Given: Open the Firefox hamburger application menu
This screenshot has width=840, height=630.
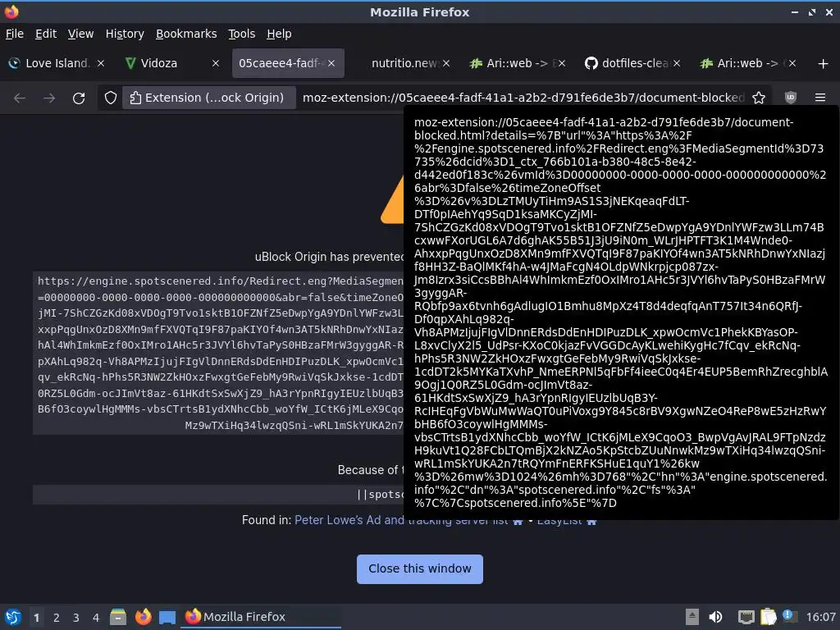Looking at the screenshot, I should pos(820,98).
